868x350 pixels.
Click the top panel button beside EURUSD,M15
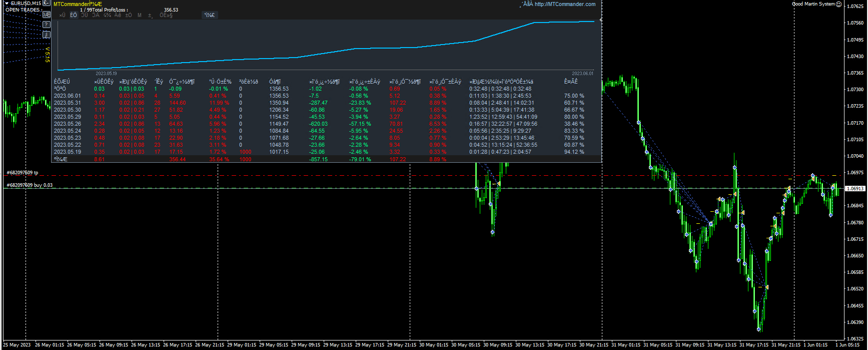pyautogui.click(x=47, y=4)
